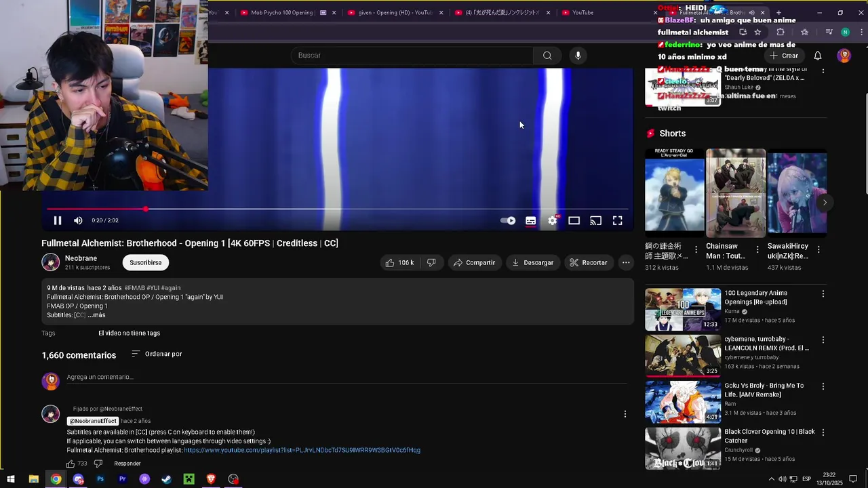868x488 pixels.
Task: Open options for Goku Vs Broly video
Action: (x=823, y=387)
